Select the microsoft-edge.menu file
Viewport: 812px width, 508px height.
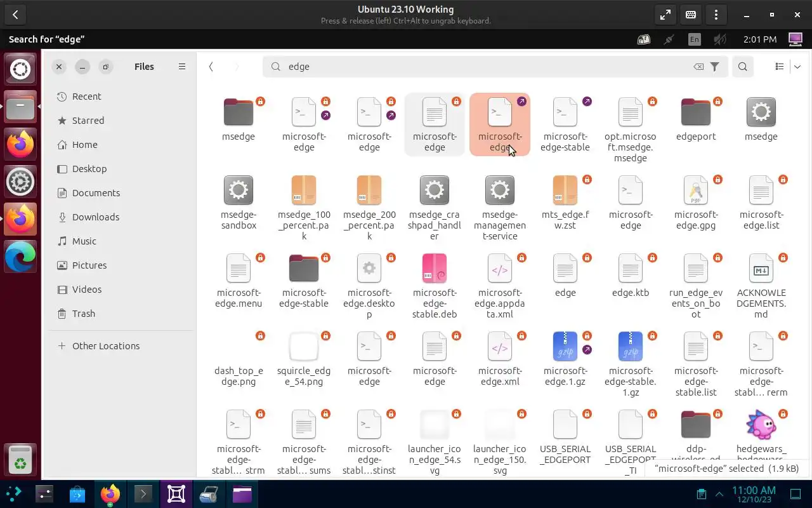coord(239,269)
